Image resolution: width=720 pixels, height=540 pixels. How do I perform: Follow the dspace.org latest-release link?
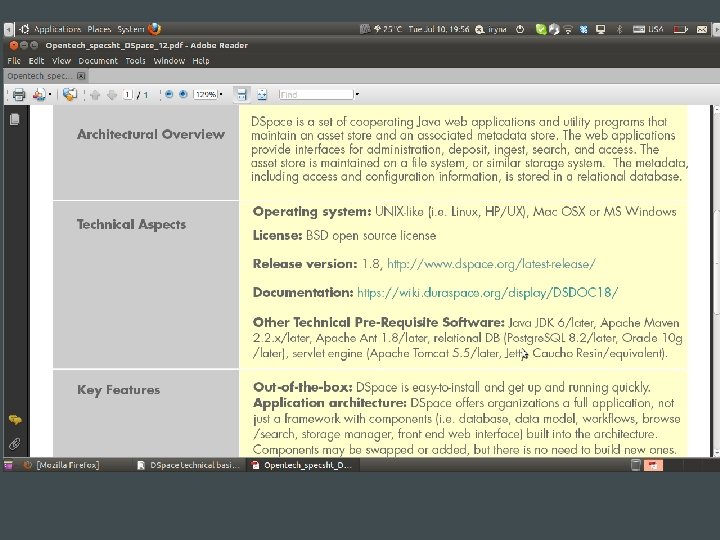(491, 264)
